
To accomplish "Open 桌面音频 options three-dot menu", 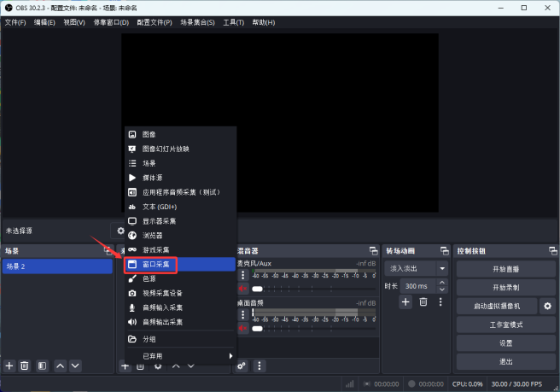I will (x=242, y=315).
